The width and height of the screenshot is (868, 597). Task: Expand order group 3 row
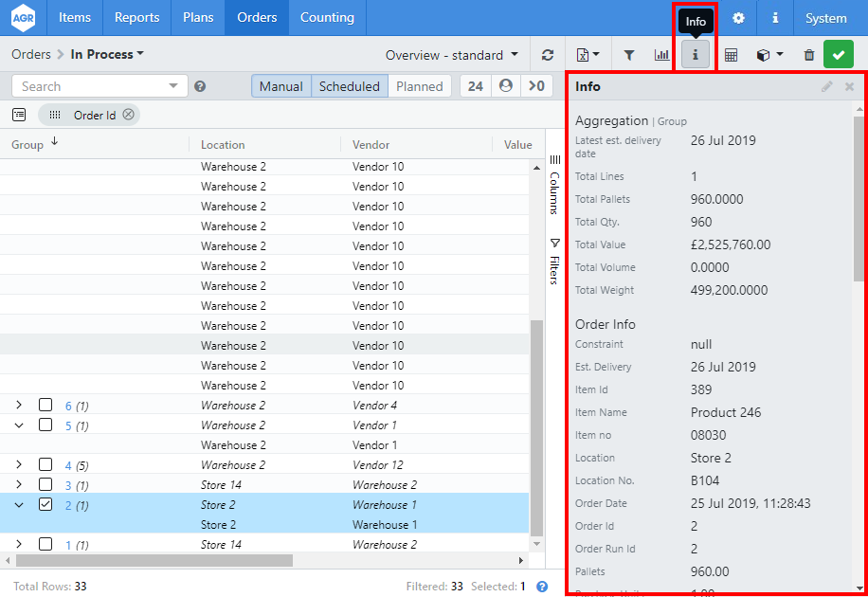[x=19, y=485]
